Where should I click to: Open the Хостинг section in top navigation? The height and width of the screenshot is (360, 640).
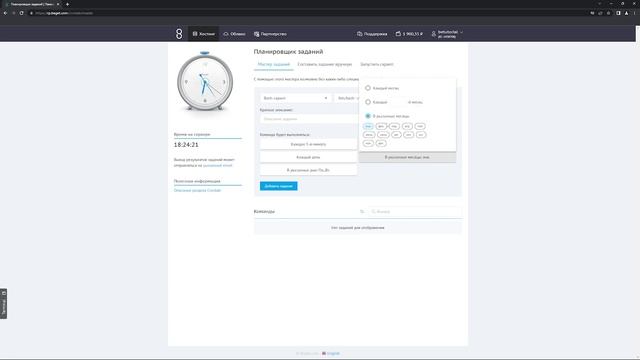pos(204,34)
